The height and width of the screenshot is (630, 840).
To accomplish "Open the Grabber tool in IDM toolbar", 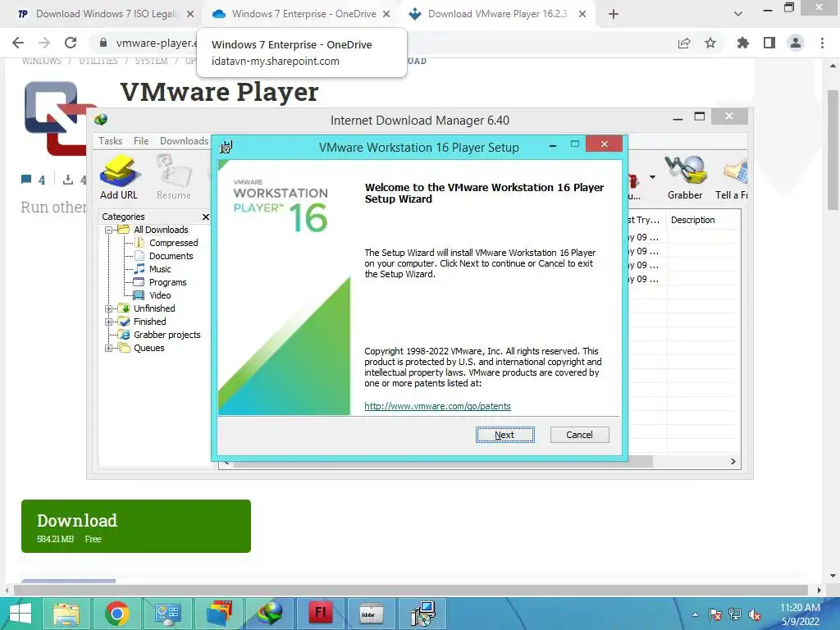I will coord(685,177).
